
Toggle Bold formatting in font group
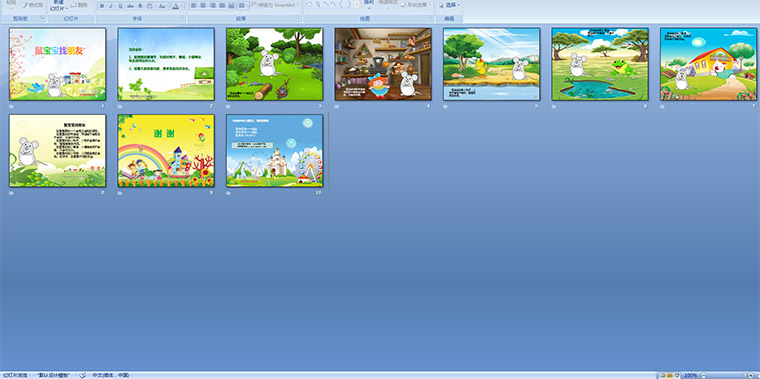tap(102, 6)
